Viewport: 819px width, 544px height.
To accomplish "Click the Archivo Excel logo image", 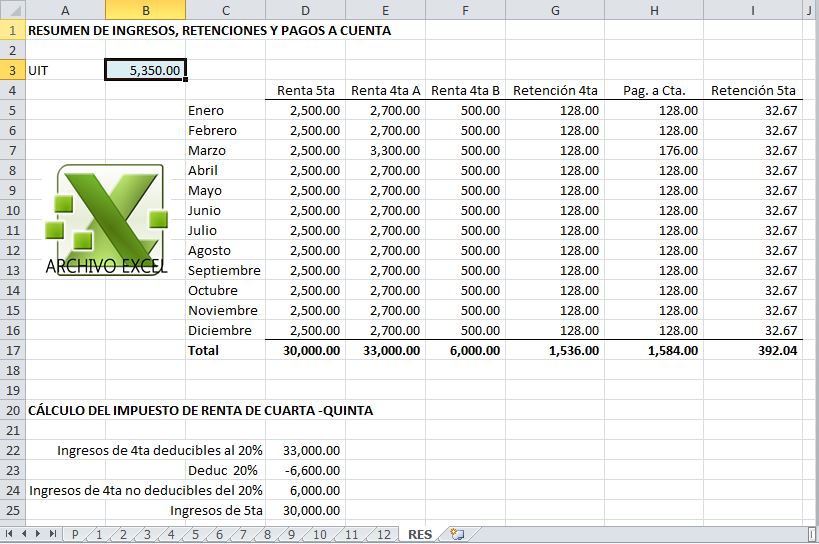I will [x=107, y=219].
